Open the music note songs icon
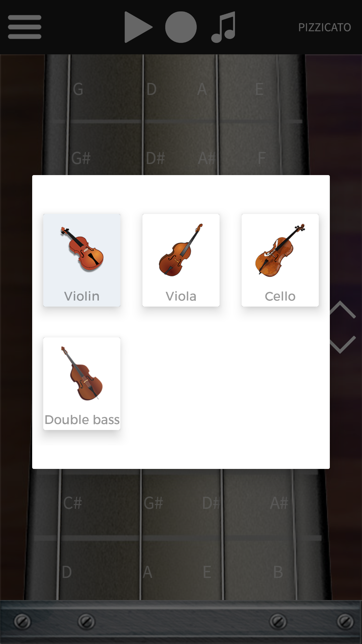 223,27
